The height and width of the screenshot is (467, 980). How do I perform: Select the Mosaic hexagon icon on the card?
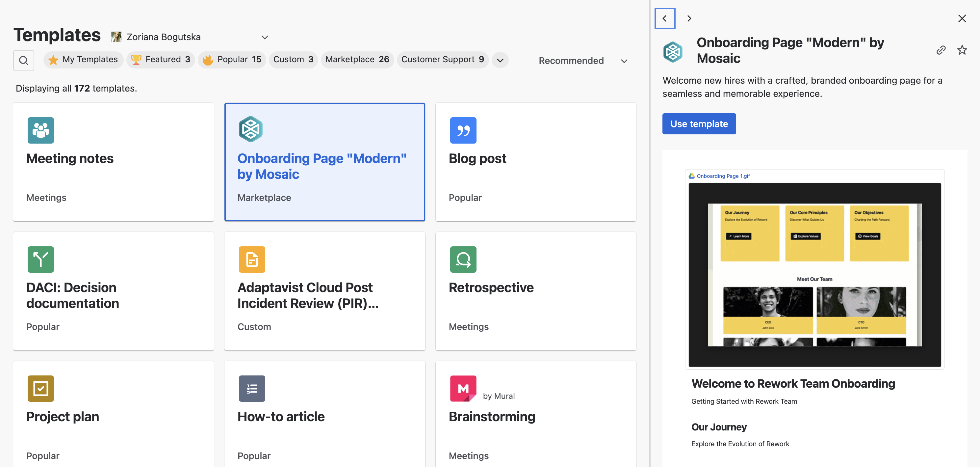point(251,129)
